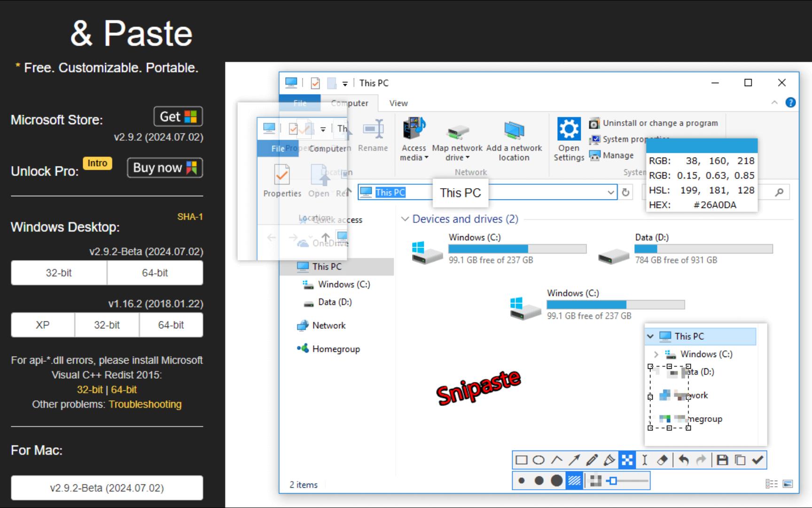Open the 32-bit Visual C++ Redist link
The height and width of the screenshot is (508, 812).
[90, 389]
